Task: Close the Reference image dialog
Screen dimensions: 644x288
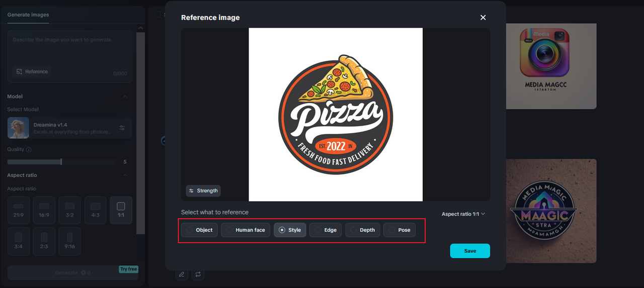Action: click(x=483, y=18)
